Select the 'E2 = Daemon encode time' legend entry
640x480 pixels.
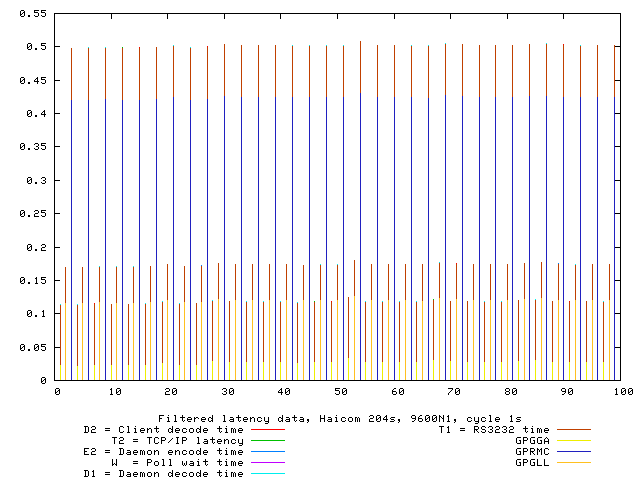(162, 451)
